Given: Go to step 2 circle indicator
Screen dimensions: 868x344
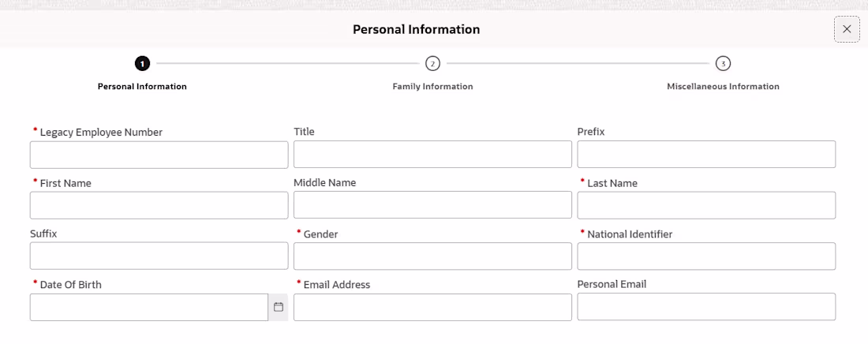Looking at the screenshot, I should pyautogui.click(x=432, y=64).
